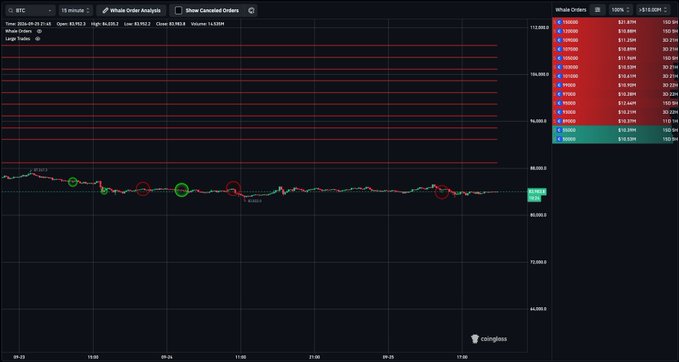Click the magnifier icon in the symbol box
The height and width of the screenshot is (362, 679).
click(10, 10)
